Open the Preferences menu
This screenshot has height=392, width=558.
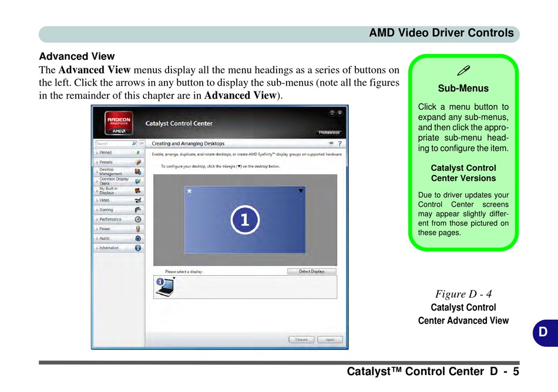[329, 133]
